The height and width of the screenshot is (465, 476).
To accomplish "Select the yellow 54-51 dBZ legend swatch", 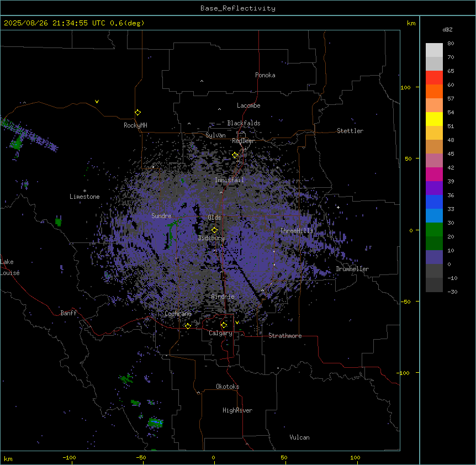I will (x=434, y=119).
